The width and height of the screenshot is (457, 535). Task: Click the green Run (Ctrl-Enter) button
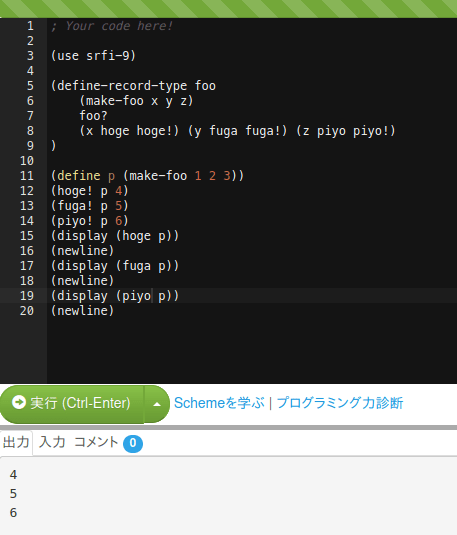72,404
